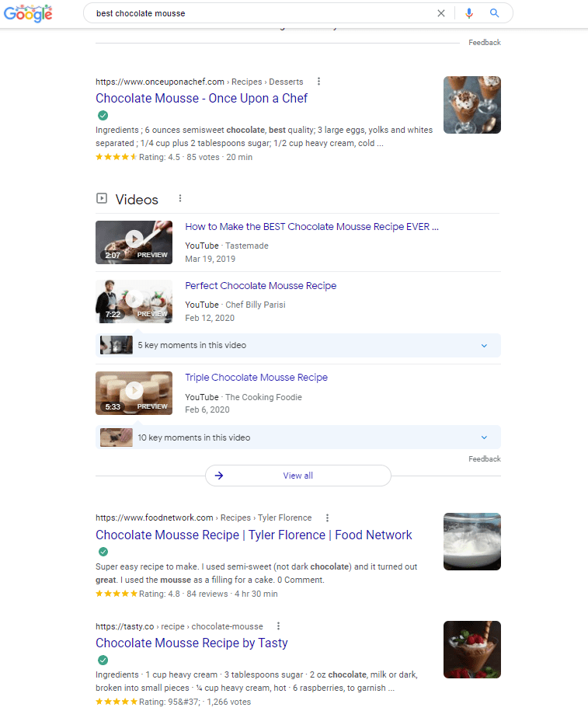Click 'YouTube · Chef Billy Parisi' source text
Image resolution: width=588 pixels, height=718 pixels.
(x=235, y=305)
